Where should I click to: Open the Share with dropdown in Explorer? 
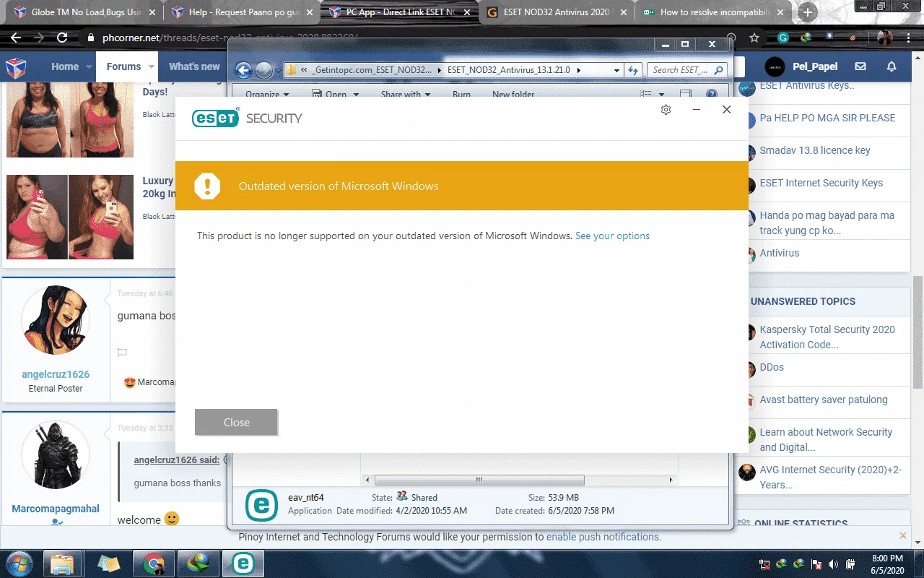click(405, 95)
